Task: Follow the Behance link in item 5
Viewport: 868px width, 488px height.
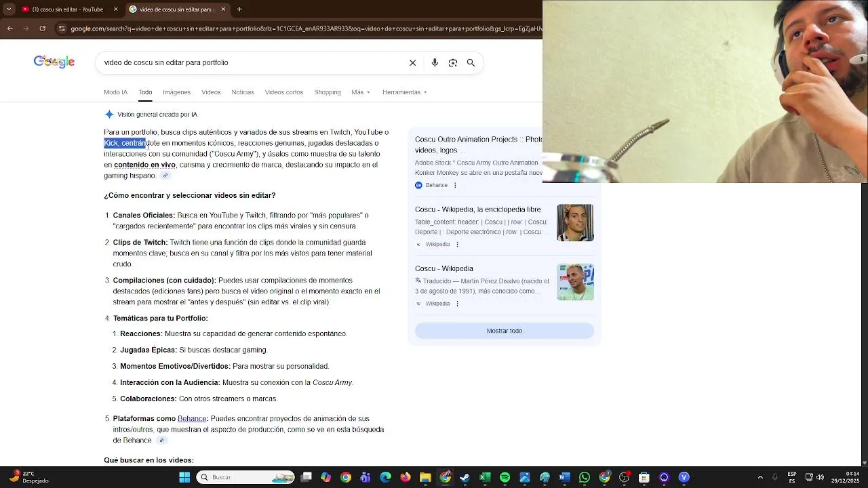Action: pos(192,419)
